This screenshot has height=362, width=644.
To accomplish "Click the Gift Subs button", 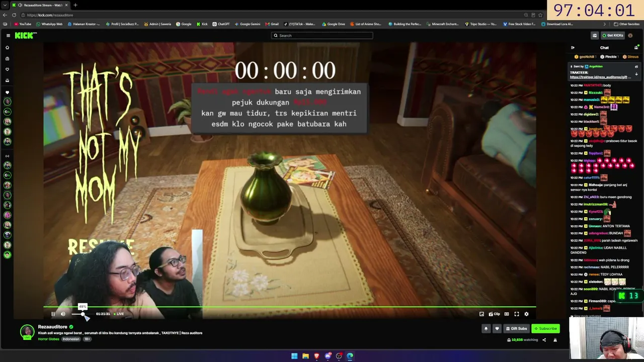I will (x=516, y=328).
